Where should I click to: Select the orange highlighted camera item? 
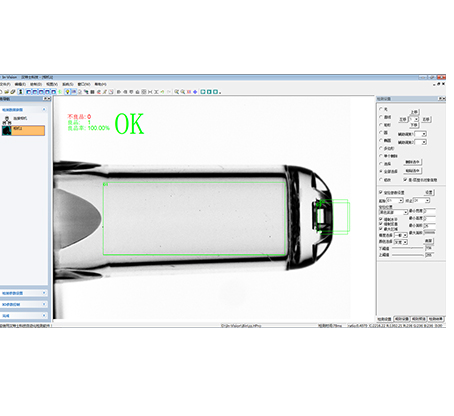(23, 130)
